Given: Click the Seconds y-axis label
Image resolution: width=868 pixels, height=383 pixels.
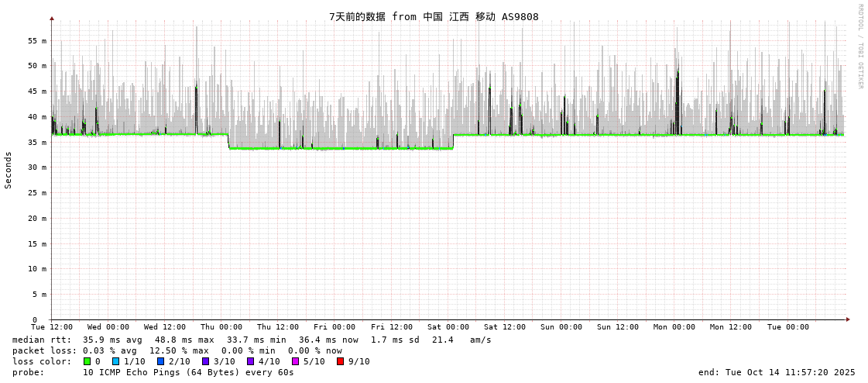Looking at the screenshot, I should point(9,170).
